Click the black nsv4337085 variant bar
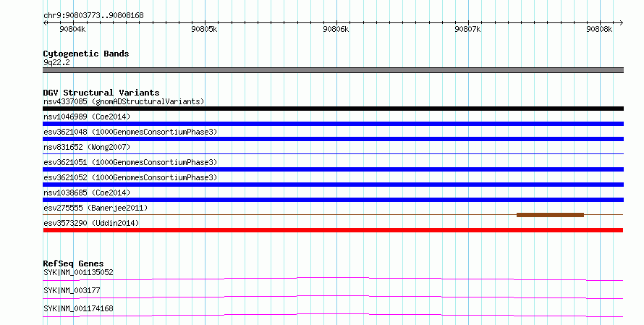Viewport: 644px width, 325px height. point(333,109)
